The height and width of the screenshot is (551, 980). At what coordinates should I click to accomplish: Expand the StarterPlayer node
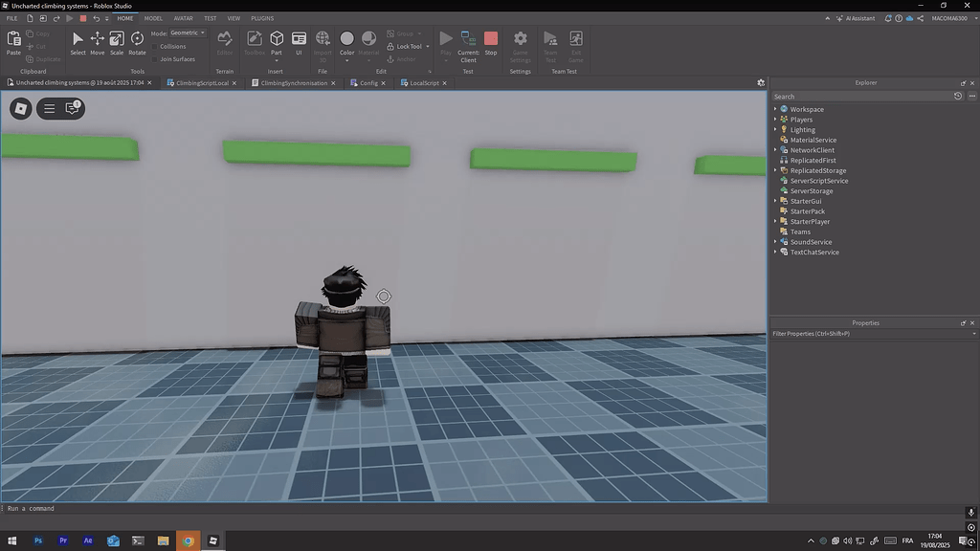775,221
